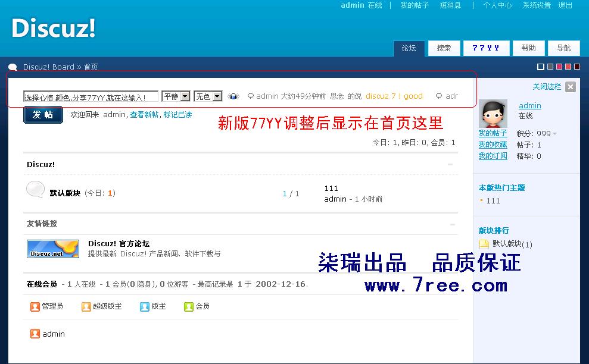Open 我的收藏 in sidebar
Screen dimensions: 589x364
tap(493, 145)
